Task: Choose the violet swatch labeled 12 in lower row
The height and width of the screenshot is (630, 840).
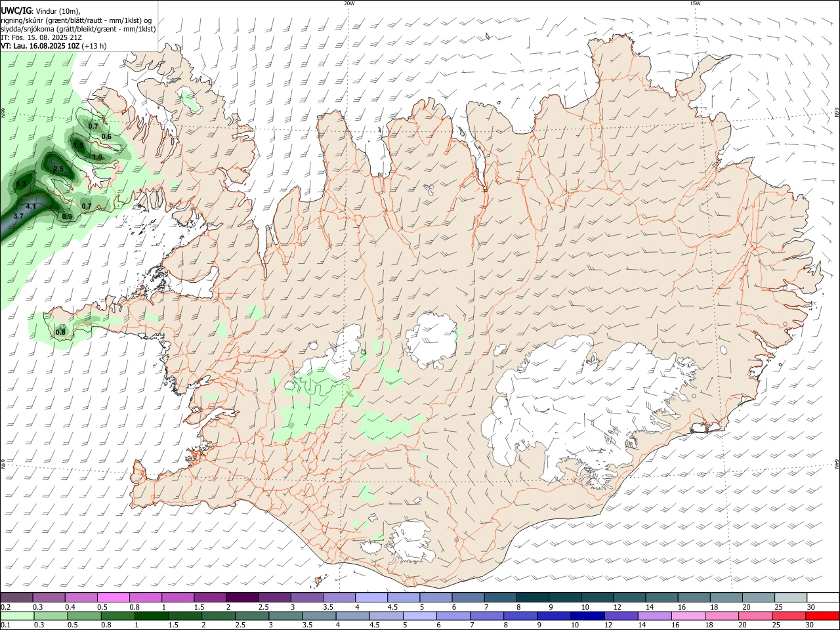Action: tap(620, 616)
